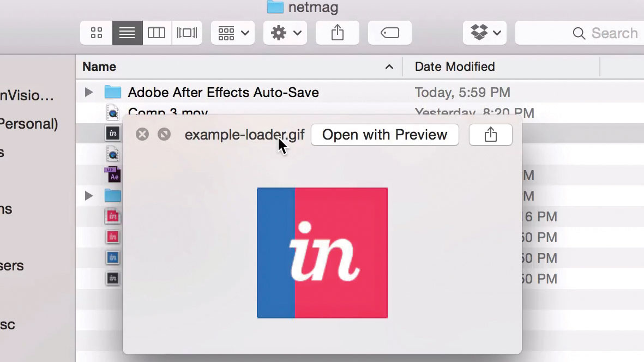
Task: Click the Edit Tags icon
Action: click(390, 33)
